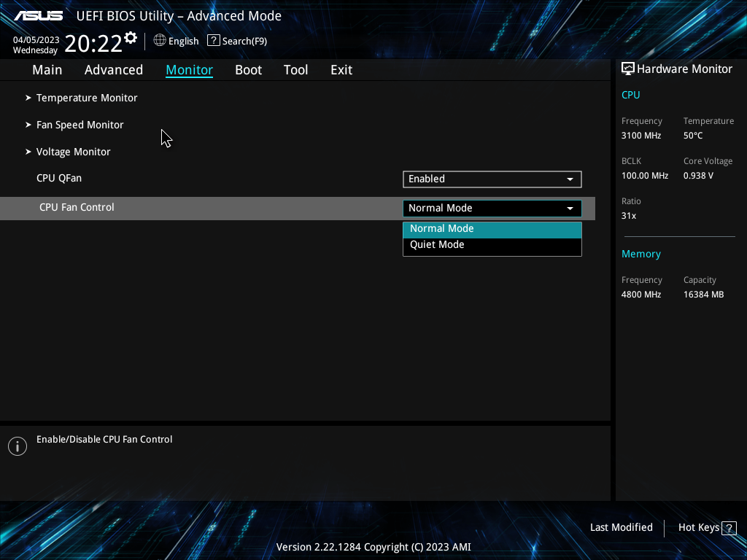The height and width of the screenshot is (560, 747).
Task: Expand Temperature Monitor section
Action: coord(87,98)
